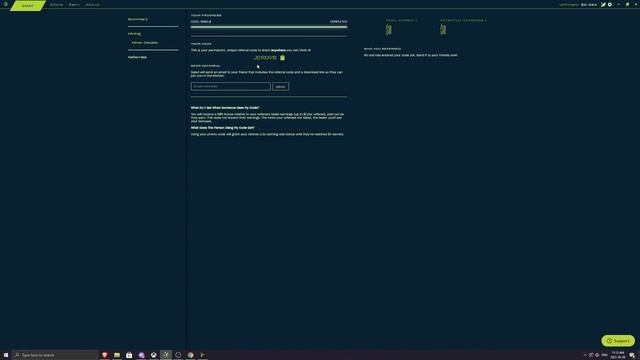The width and height of the screenshot is (640, 360).
Task: Open Support chat button
Action: [618, 341]
